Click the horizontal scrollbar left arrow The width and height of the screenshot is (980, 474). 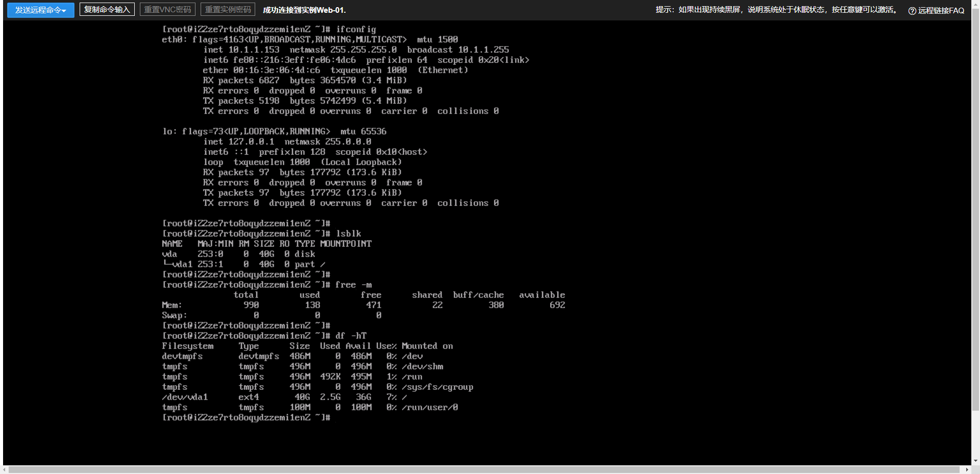[x=5, y=469]
